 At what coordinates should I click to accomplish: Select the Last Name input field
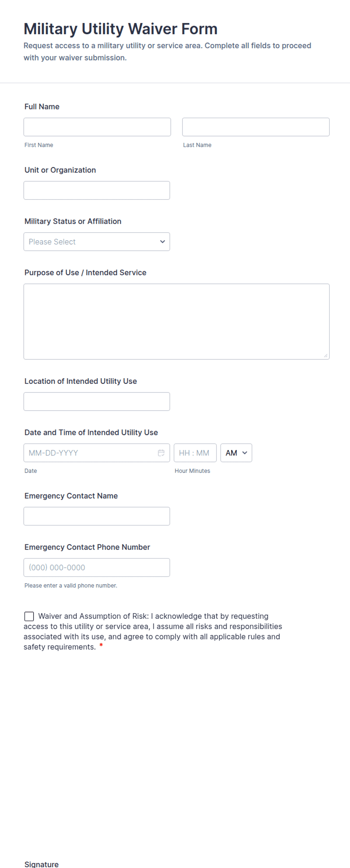[256, 127]
